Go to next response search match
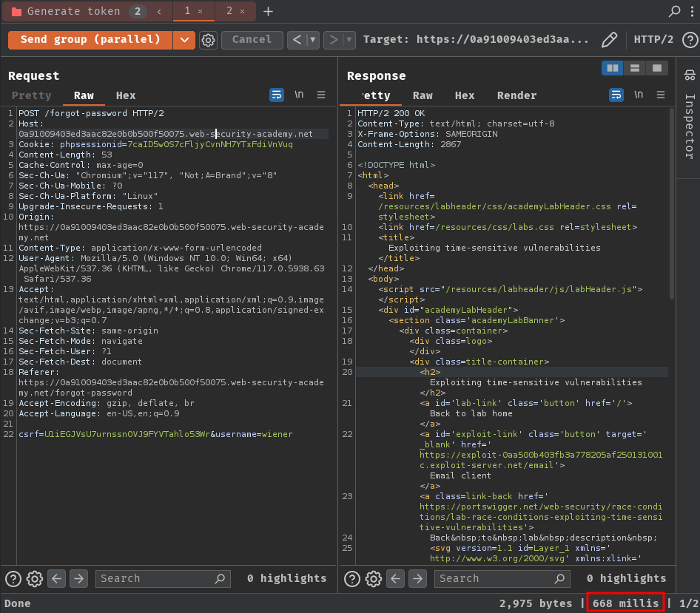 417,579
